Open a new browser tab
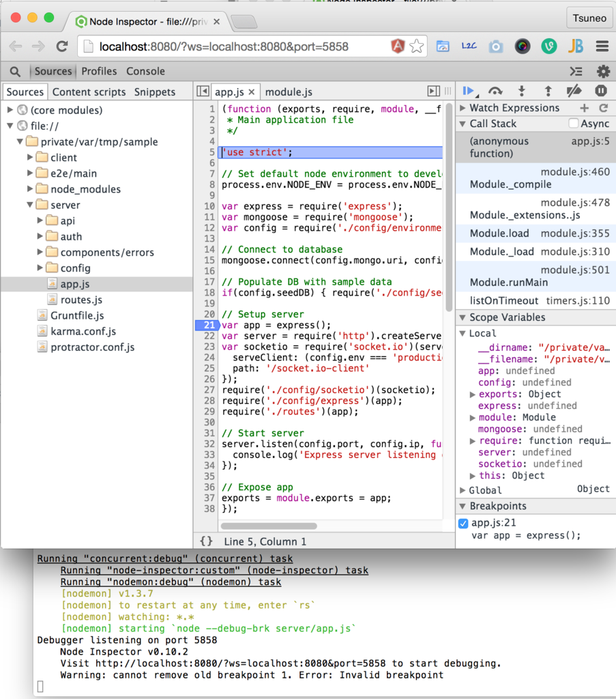 [x=244, y=21]
